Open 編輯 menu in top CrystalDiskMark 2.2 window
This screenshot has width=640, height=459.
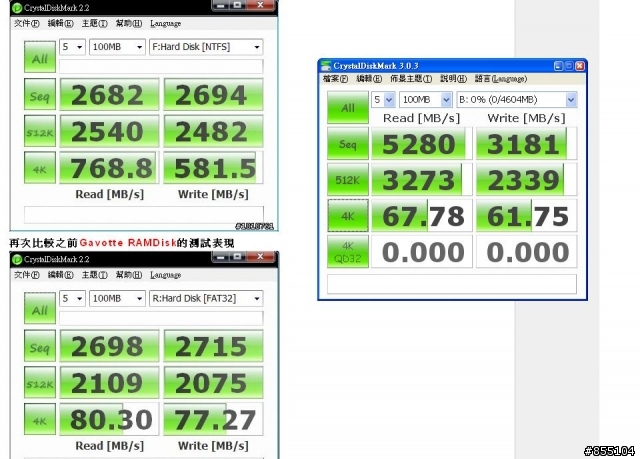click(x=60, y=23)
